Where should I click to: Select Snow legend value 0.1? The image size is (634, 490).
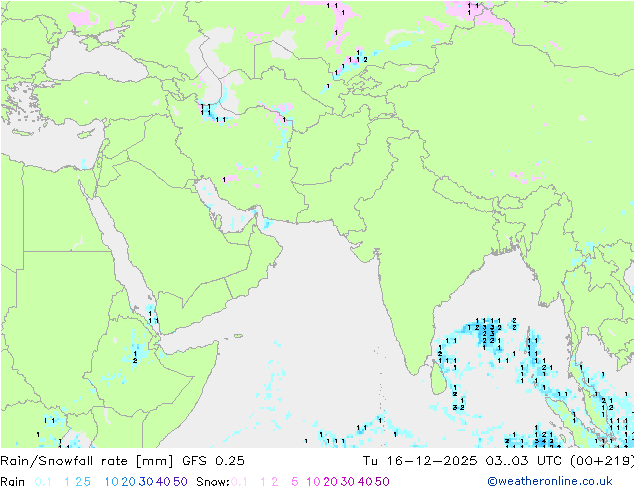point(239,482)
